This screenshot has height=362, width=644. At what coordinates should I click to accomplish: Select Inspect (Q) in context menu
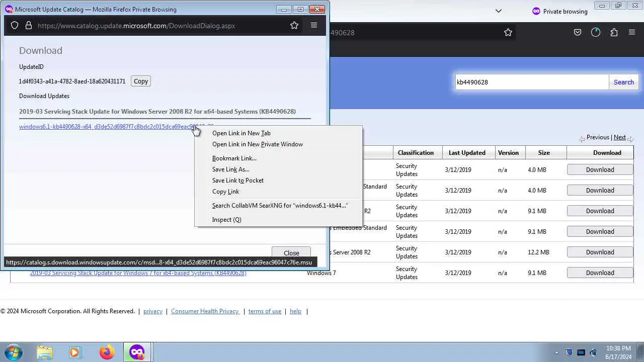pyautogui.click(x=278, y=220)
